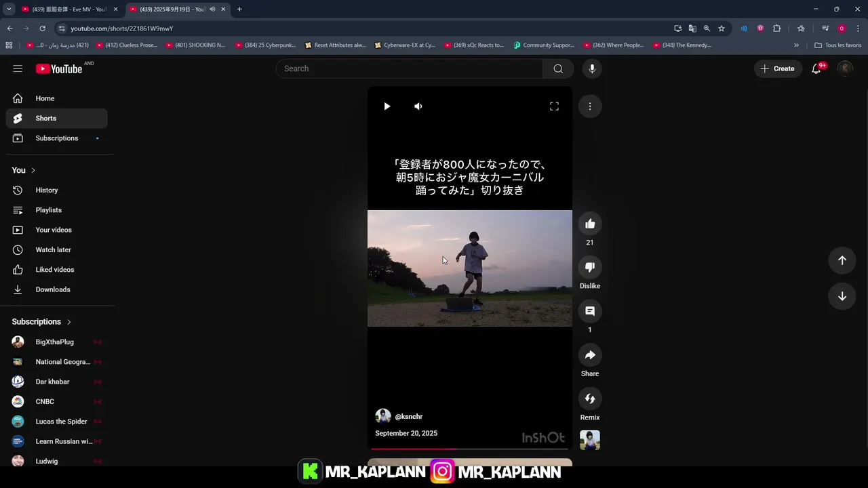Open Downloads page
This screenshot has height=488, width=868.
pyautogui.click(x=57, y=289)
